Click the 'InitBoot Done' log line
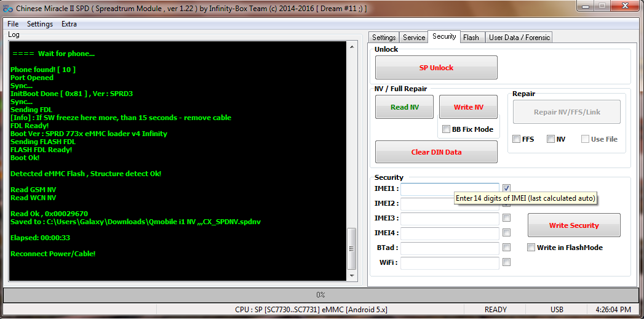644x319 pixels. click(71, 94)
